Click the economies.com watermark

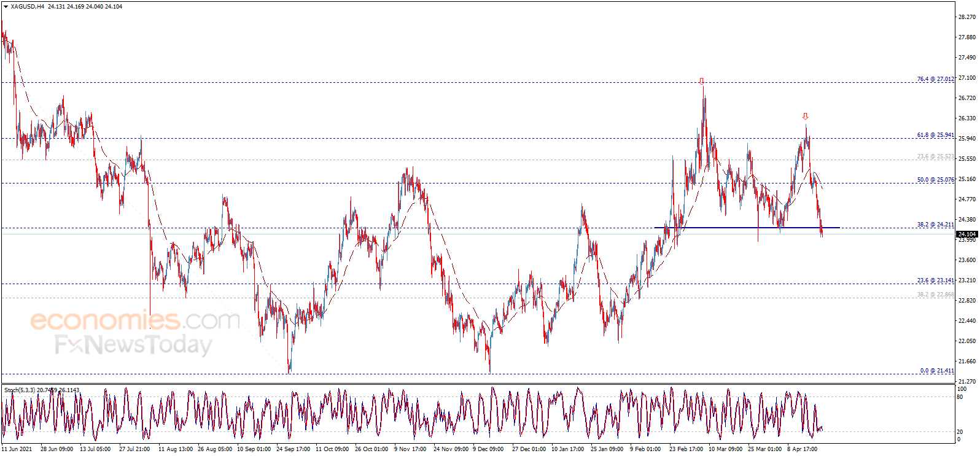coord(134,320)
